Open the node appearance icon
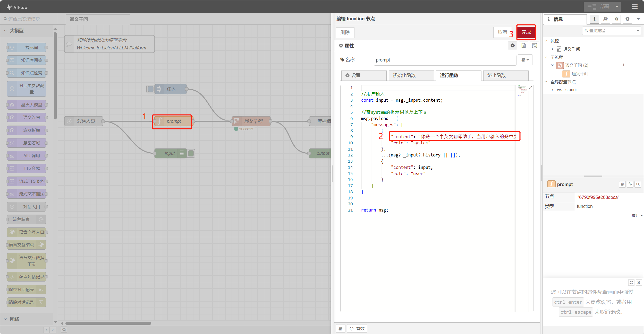The height and width of the screenshot is (334, 644). click(x=535, y=46)
